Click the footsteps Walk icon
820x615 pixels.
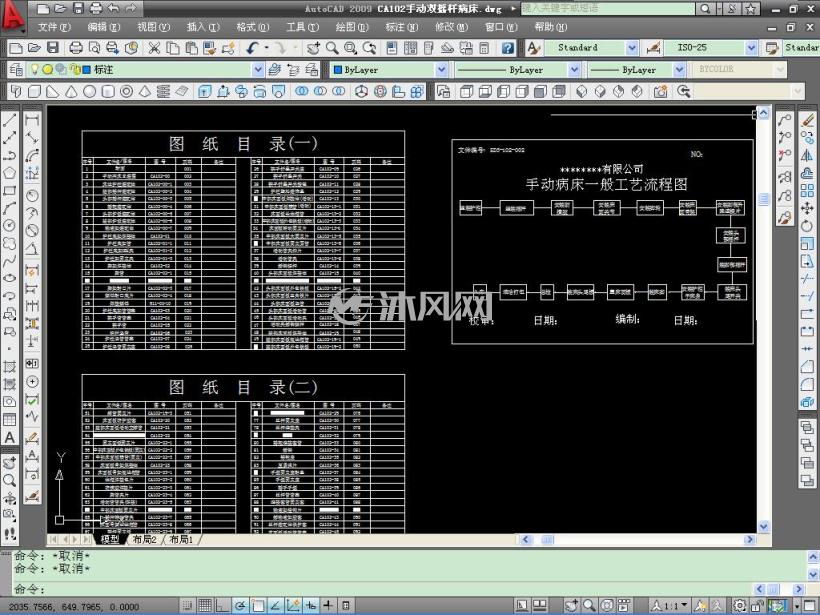[9, 533]
